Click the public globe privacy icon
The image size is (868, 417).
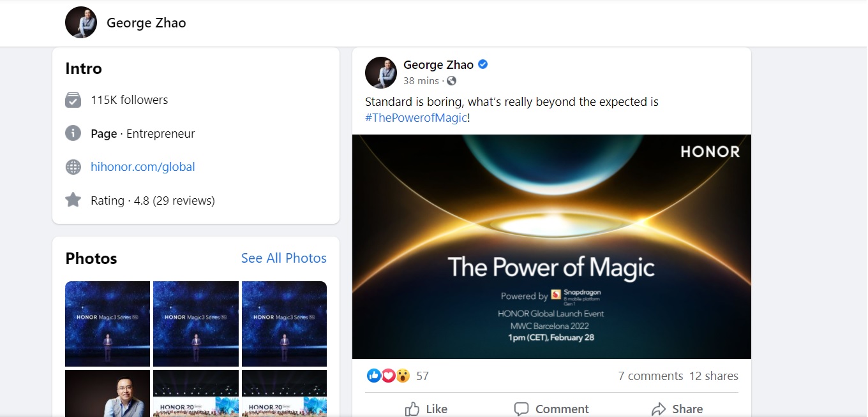(452, 81)
